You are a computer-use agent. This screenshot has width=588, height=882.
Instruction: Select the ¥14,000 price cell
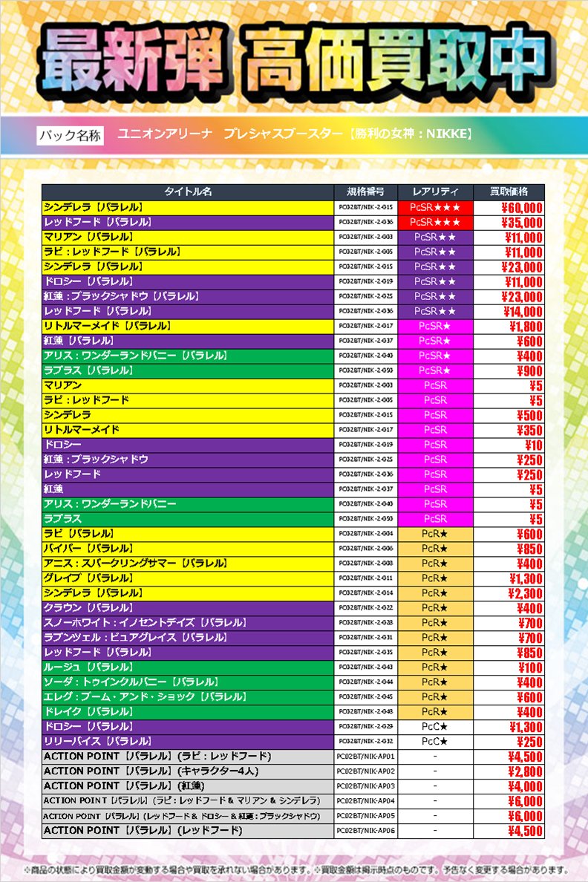pyautogui.click(x=509, y=312)
